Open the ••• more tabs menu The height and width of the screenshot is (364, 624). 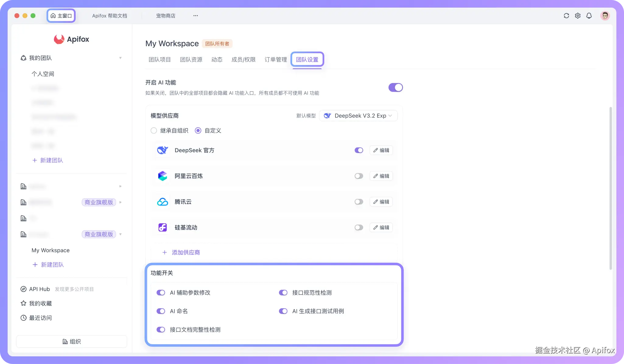click(x=195, y=16)
